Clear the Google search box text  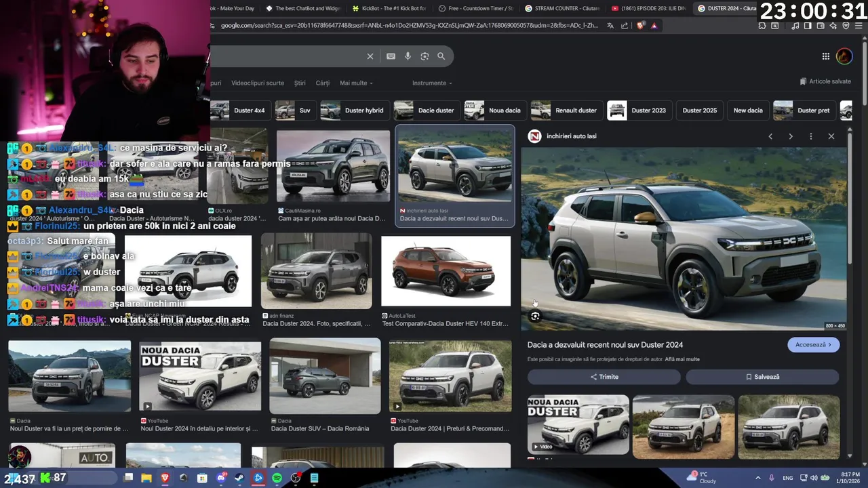coord(370,56)
